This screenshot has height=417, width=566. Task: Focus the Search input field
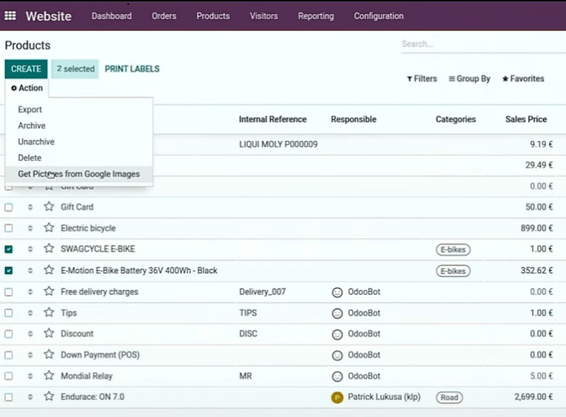click(483, 44)
